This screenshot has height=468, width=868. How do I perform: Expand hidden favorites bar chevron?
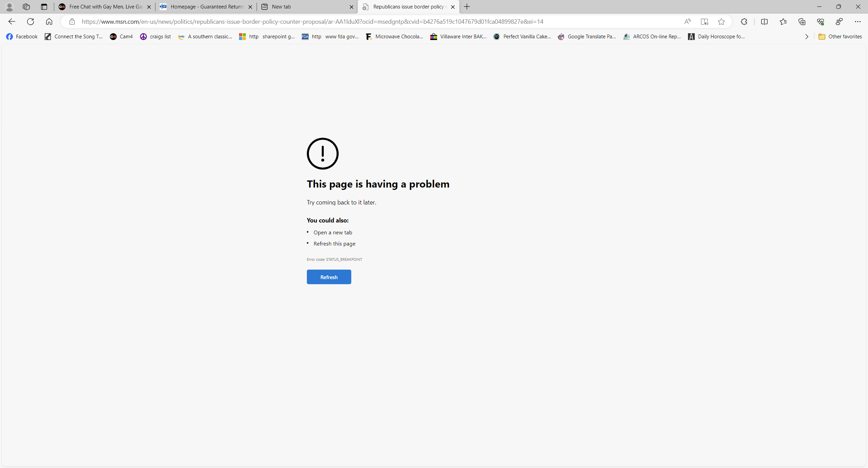(807, 37)
